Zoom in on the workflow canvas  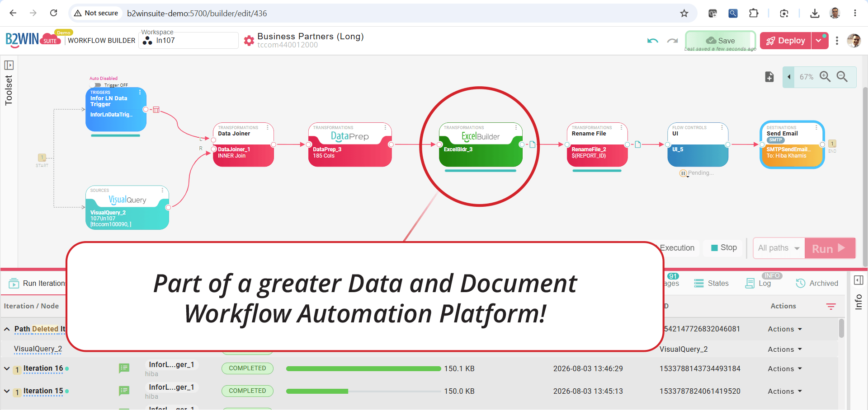click(825, 77)
